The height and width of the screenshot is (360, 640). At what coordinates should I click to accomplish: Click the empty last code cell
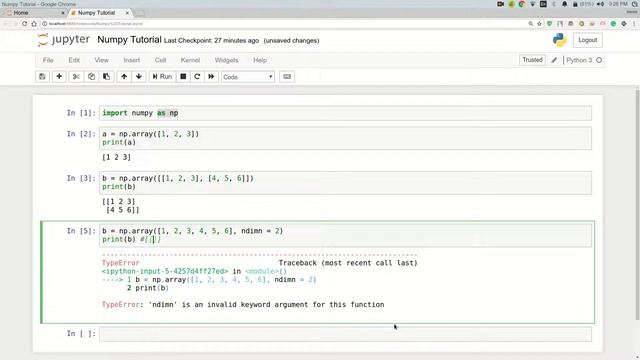[x=345, y=334]
